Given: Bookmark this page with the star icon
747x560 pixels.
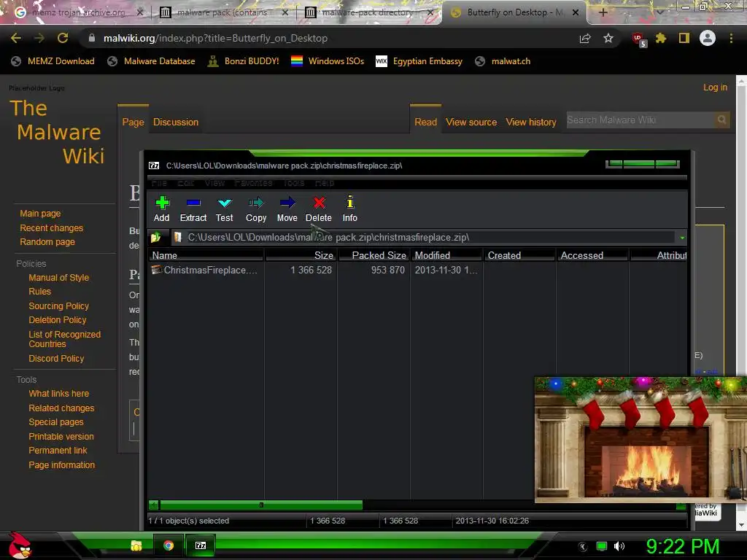Looking at the screenshot, I should click(x=608, y=38).
